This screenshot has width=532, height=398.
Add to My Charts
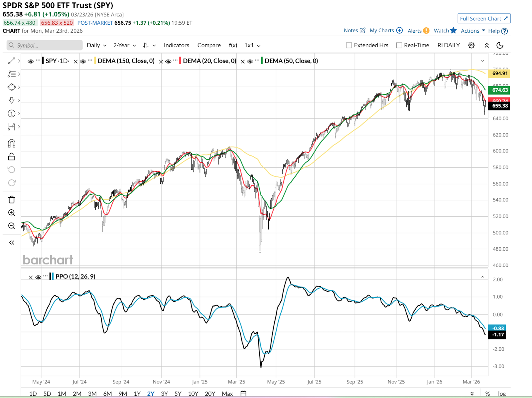[386, 30]
